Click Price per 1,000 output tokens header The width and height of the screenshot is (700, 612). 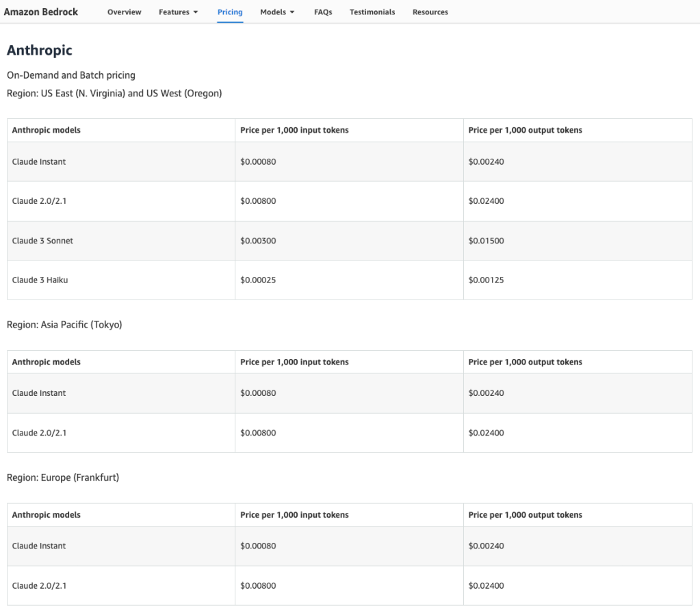tap(525, 130)
